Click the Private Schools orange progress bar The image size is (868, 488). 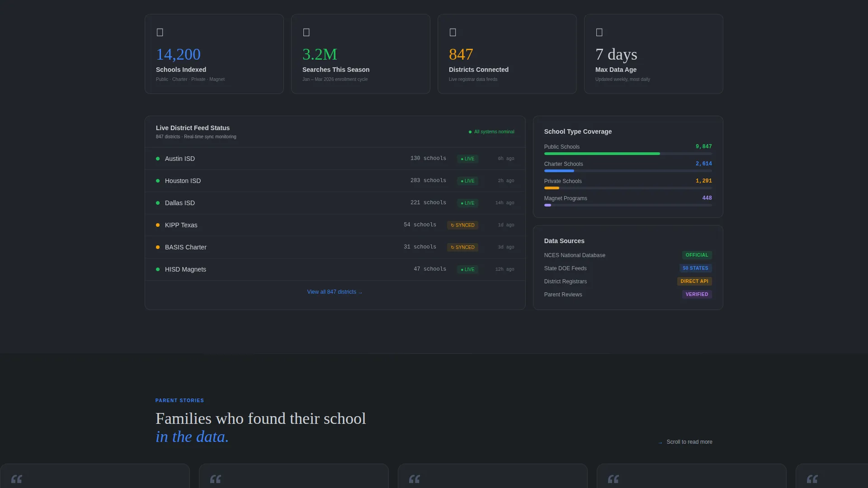point(552,188)
